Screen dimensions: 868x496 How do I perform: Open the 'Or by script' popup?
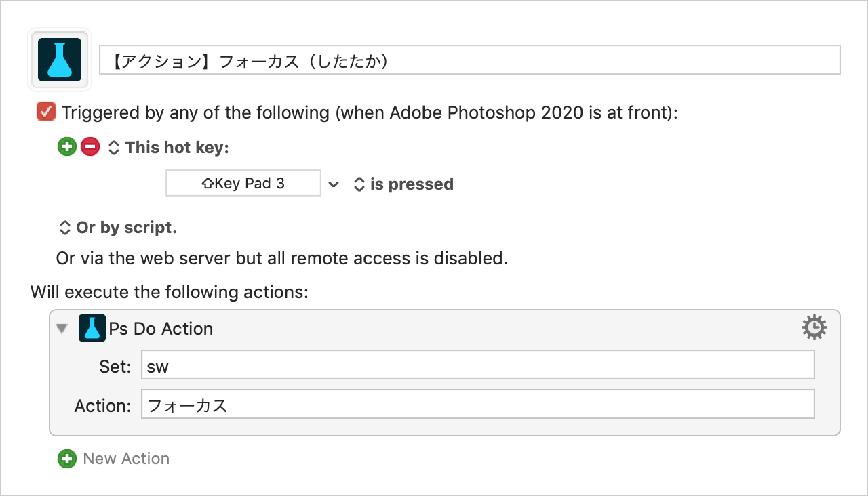(118, 228)
